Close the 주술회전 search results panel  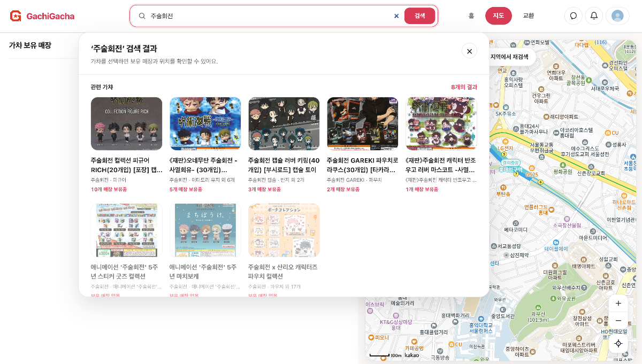click(469, 51)
